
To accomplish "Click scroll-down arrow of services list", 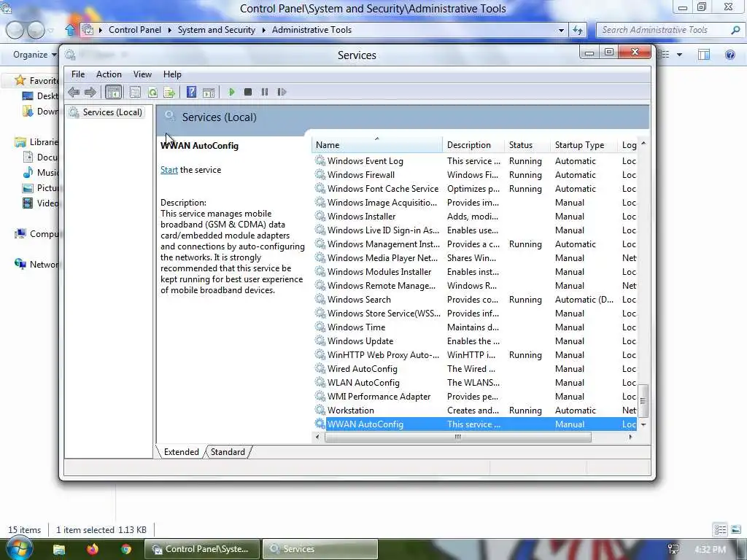I will pos(643,424).
